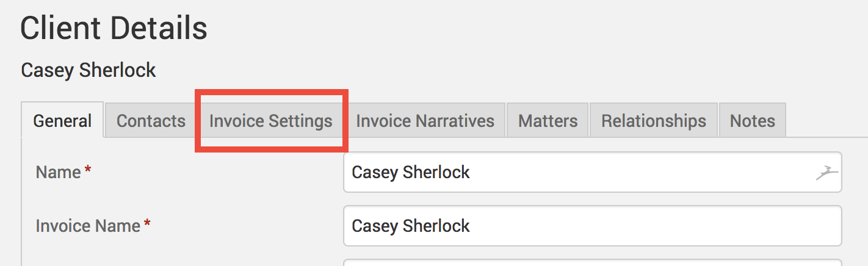Click the red asterisk beside Invoice Name label
The image size is (868, 266).
pyautogui.click(x=147, y=225)
